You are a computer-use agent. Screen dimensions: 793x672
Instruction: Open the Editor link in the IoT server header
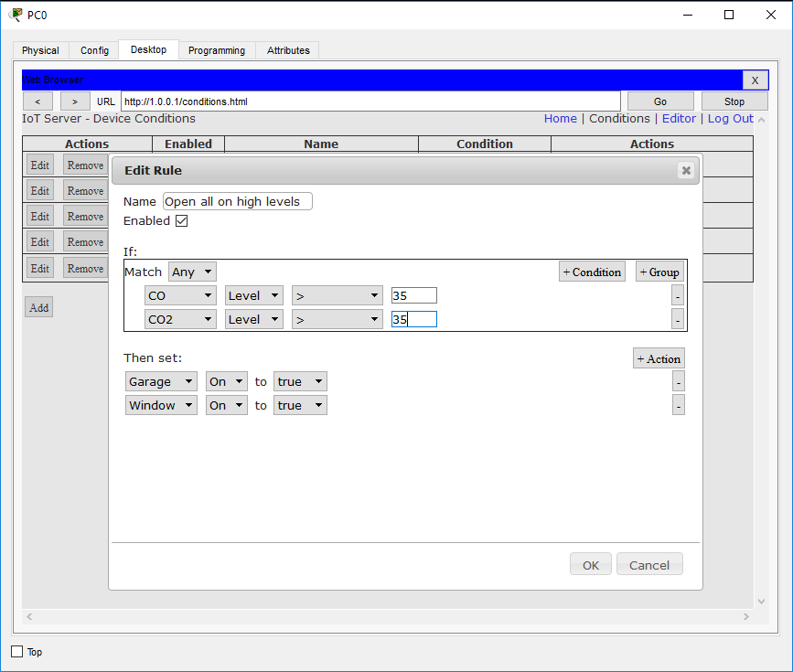click(680, 118)
